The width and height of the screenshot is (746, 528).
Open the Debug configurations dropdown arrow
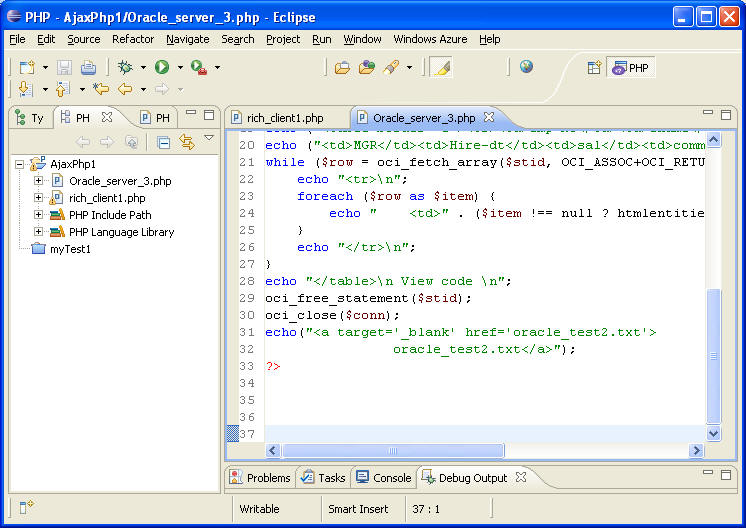pos(143,68)
